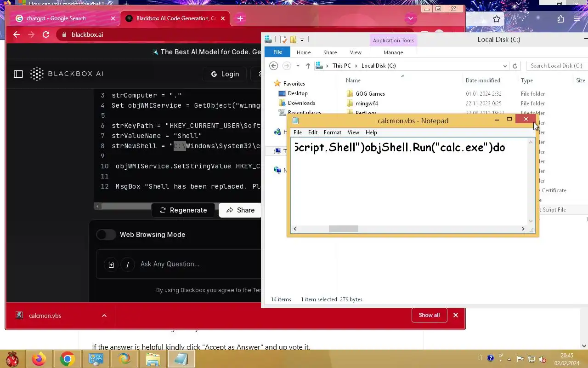This screenshot has width=588, height=368.
Task: Select Favorites in the navigation pane
Action: 294,84
